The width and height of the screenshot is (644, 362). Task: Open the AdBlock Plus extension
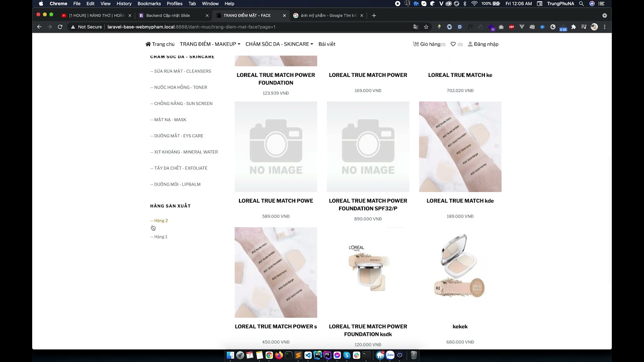pos(511,27)
